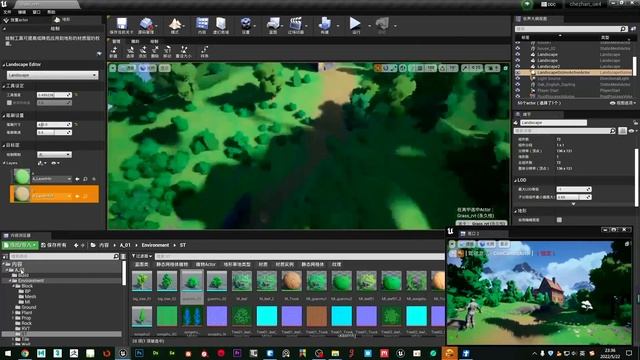This screenshot has height=360, width=640.
Task: Collapse the tool settings section
Action: [x=4, y=86]
